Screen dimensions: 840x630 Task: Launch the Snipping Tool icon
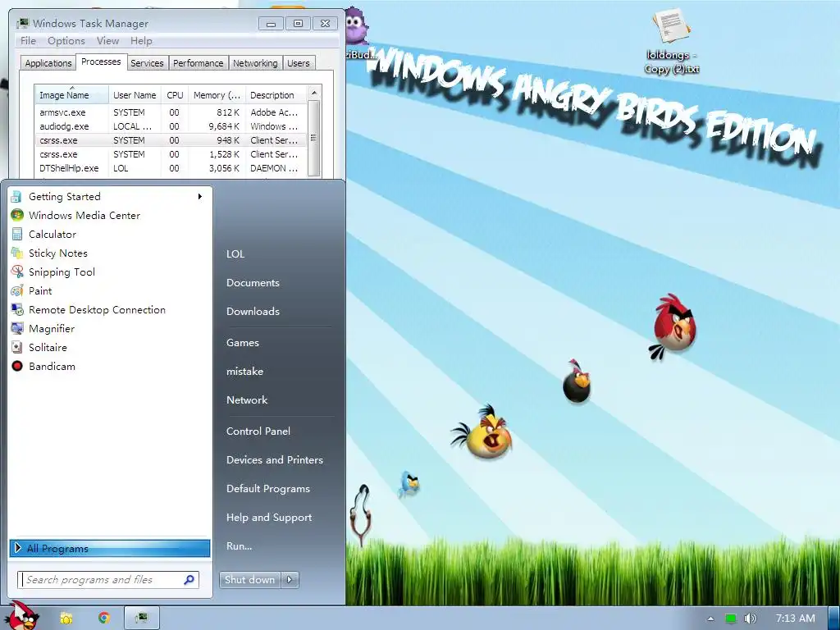click(17, 272)
